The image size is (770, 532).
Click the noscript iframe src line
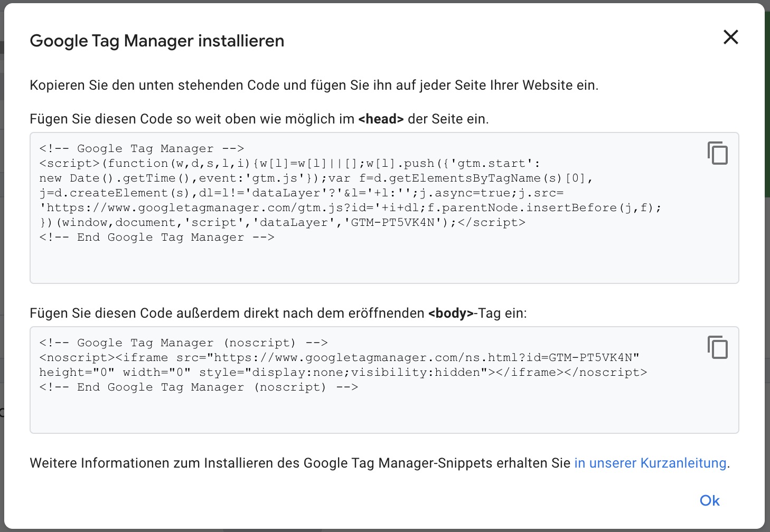point(339,357)
